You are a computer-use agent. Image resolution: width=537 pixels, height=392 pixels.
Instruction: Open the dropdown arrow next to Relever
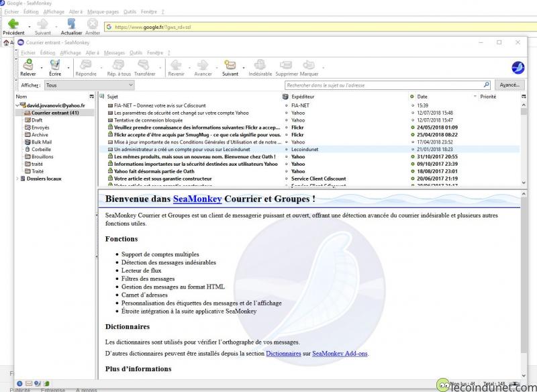pyautogui.click(x=42, y=68)
